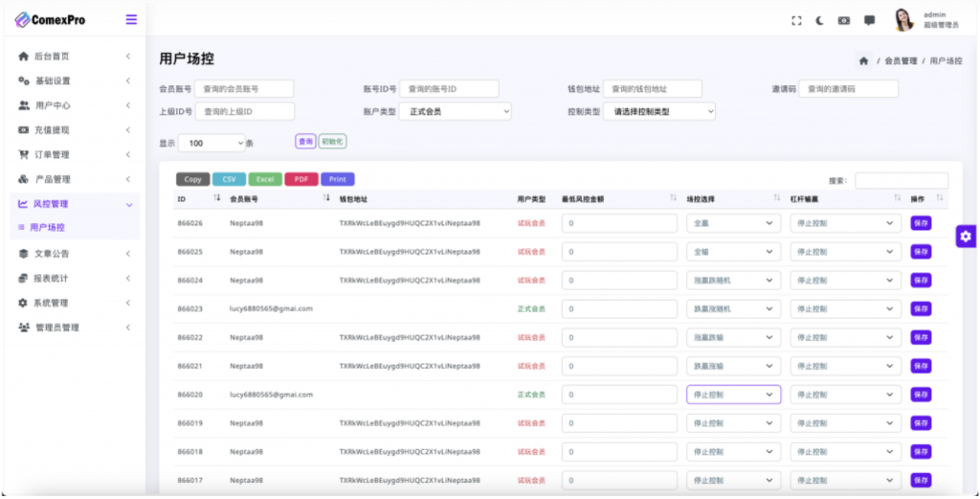Image resolution: width=980 pixels, height=499 pixels.
Task: Focus the 搜索 table search field
Action: click(902, 181)
